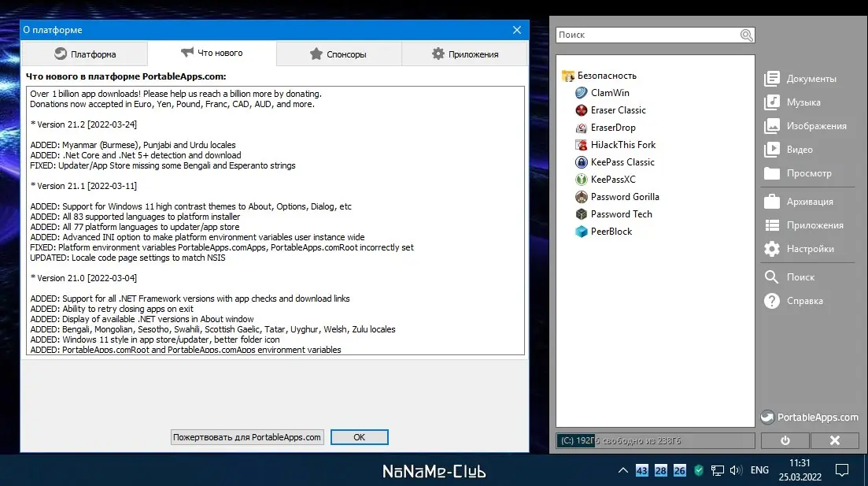The height and width of the screenshot is (486, 868).
Task: Launch Eraser Classic from the list
Action: click(x=611, y=109)
